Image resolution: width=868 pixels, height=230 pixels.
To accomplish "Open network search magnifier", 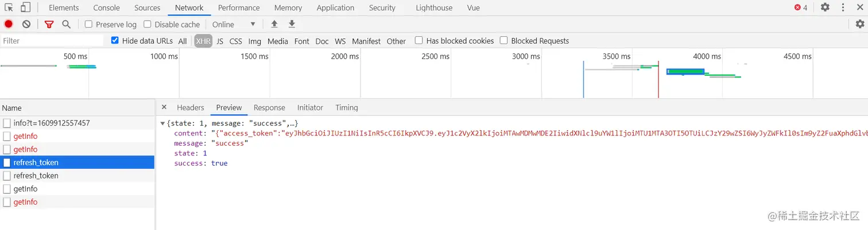I will [x=66, y=24].
